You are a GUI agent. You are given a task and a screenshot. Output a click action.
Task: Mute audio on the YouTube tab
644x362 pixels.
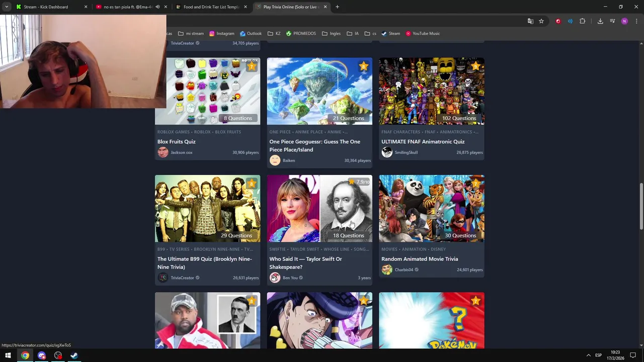[157, 7]
